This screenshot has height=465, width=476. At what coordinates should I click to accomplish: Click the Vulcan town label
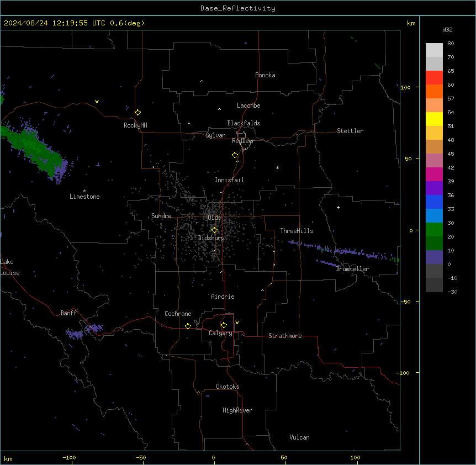pyautogui.click(x=300, y=437)
